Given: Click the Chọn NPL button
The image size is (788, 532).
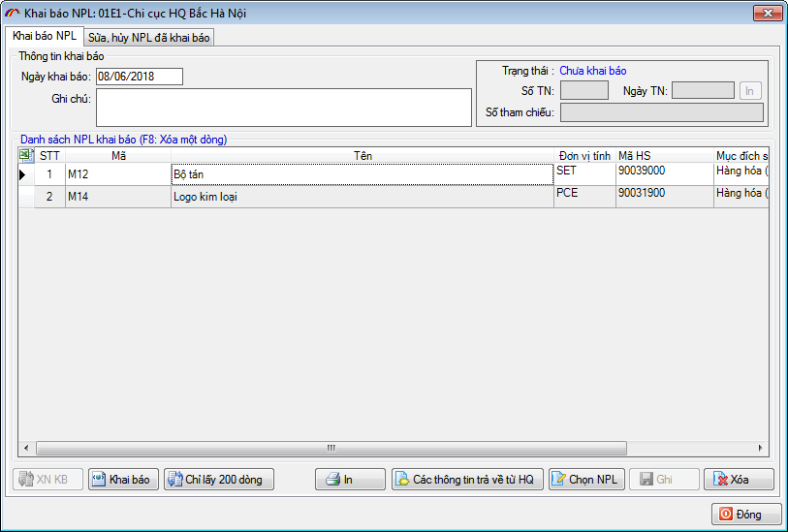Looking at the screenshot, I should pos(585,480).
